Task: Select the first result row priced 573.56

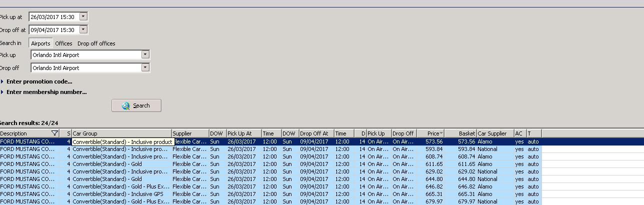Action: click(x=271, y=141)
